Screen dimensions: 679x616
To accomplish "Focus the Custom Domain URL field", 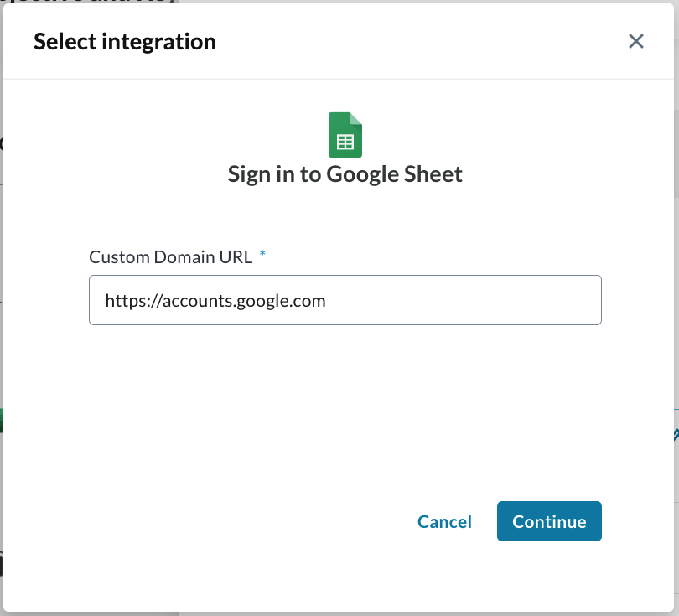I will (345, 300).
